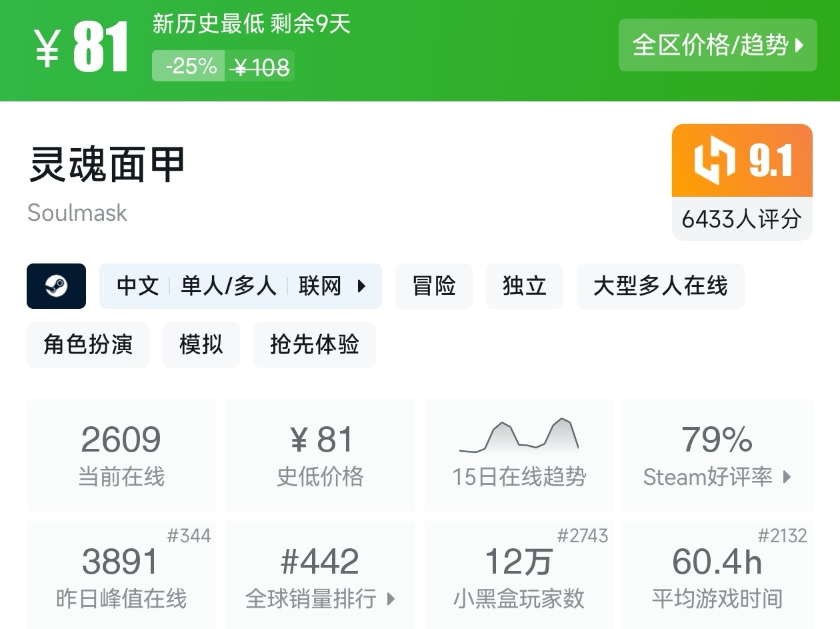Viewport: 840px width, 629px height.
Task: Click the original price ¥108 text
Action: [261, 67]
